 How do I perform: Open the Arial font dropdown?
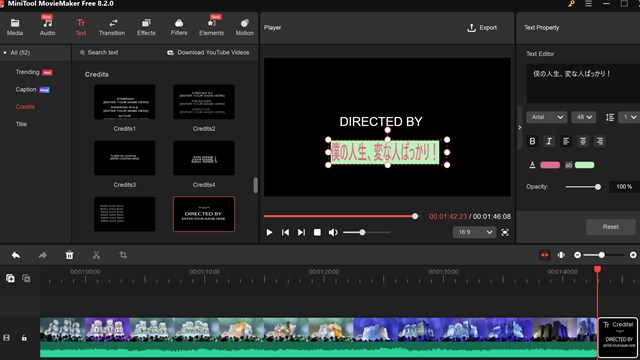tap(547, 117)
